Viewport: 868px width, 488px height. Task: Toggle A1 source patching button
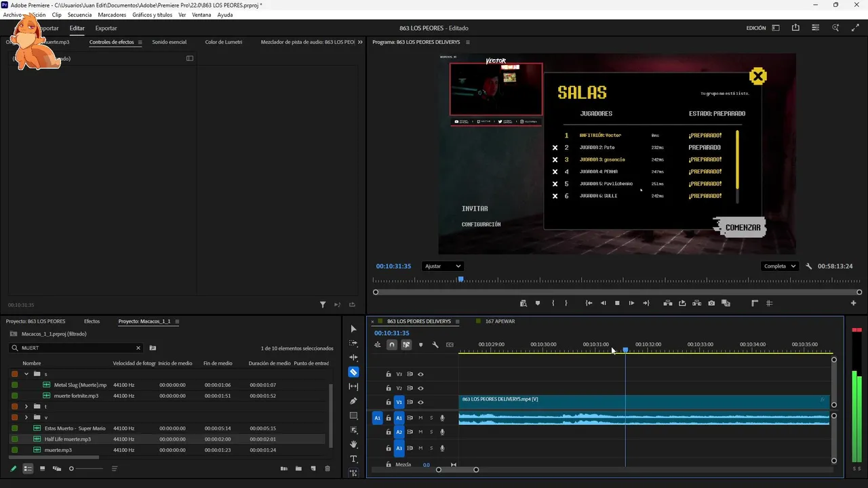(377, 418)
